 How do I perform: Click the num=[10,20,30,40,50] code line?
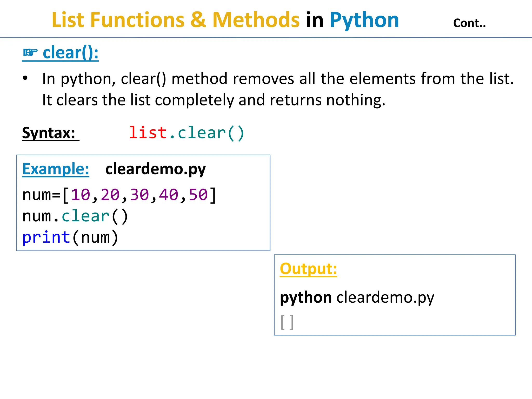tap(119, 195)
